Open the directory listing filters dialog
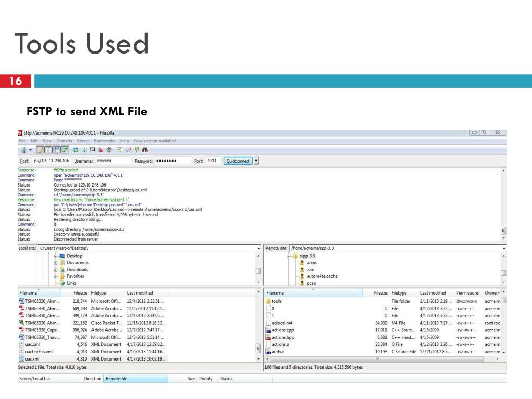The height and width of the screenshot is (399, 532). [x=120, y=150]
